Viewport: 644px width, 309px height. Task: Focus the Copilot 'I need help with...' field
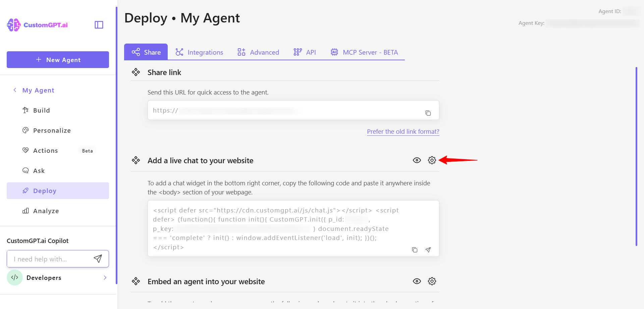[x=50, y=259]
